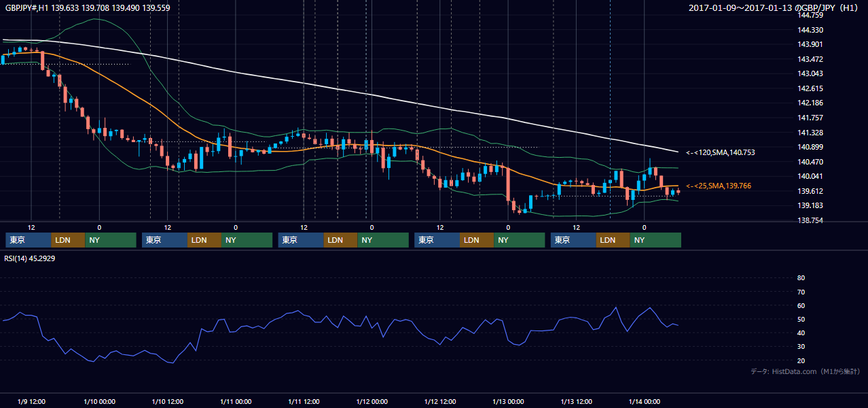868x408 pixels.
Task: Click price axis label 144.759
Action: tap(810, 15)
